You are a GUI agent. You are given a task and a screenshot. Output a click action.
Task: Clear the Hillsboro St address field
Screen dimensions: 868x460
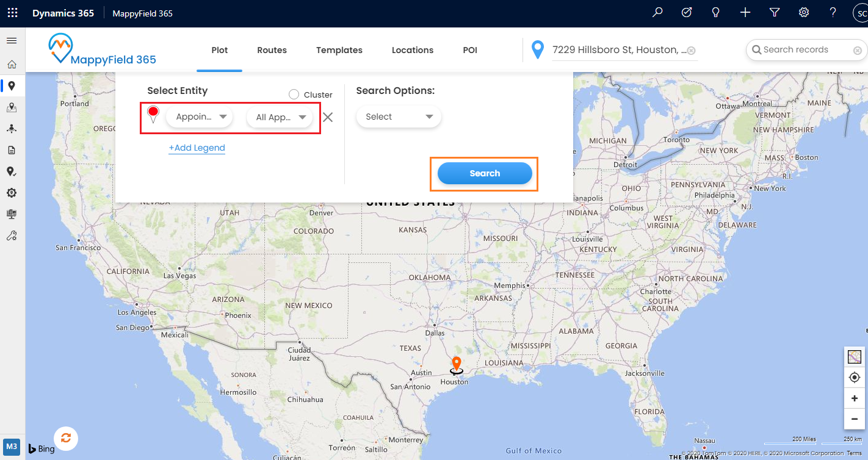pos(692,51)
